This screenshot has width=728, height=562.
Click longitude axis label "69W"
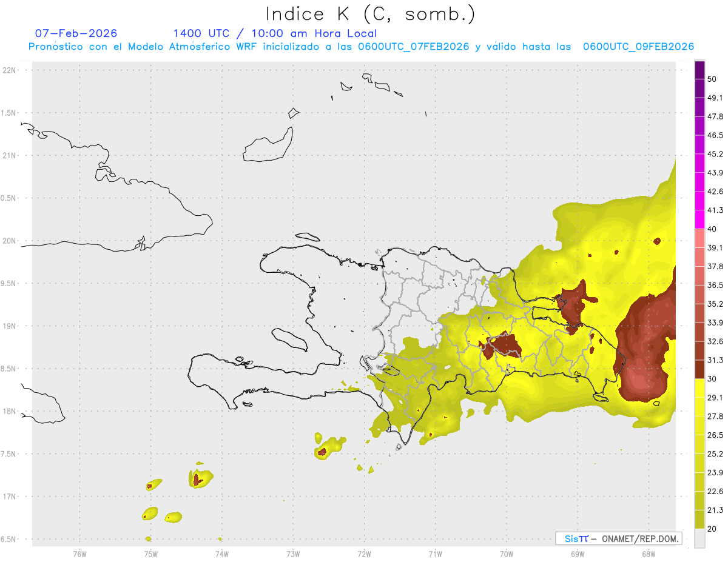point(578,554)
